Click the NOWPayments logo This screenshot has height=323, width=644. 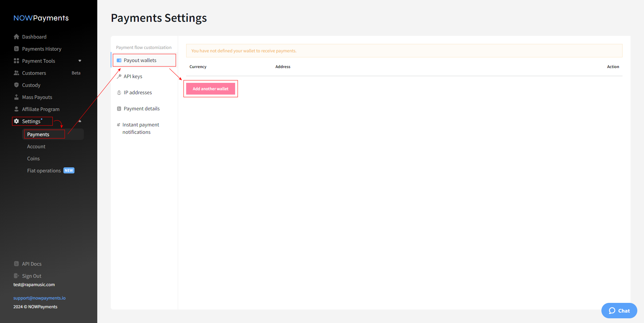[41, 18]
